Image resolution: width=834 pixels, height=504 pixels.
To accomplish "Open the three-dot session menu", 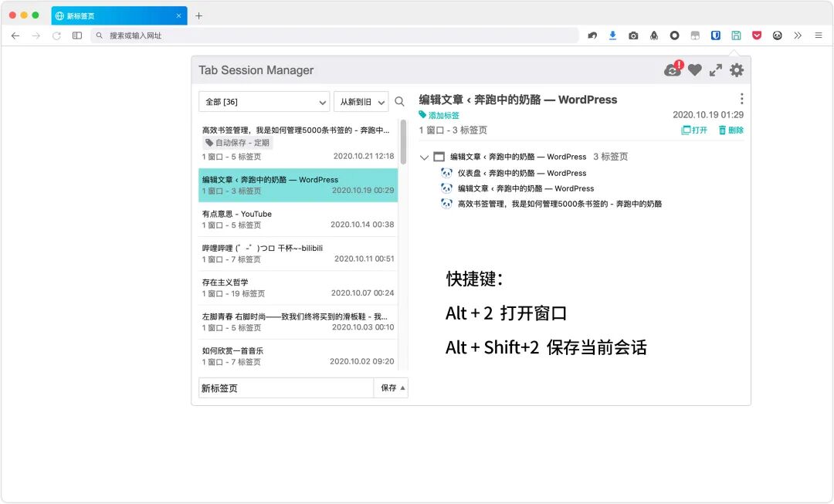I will (741, 99).
